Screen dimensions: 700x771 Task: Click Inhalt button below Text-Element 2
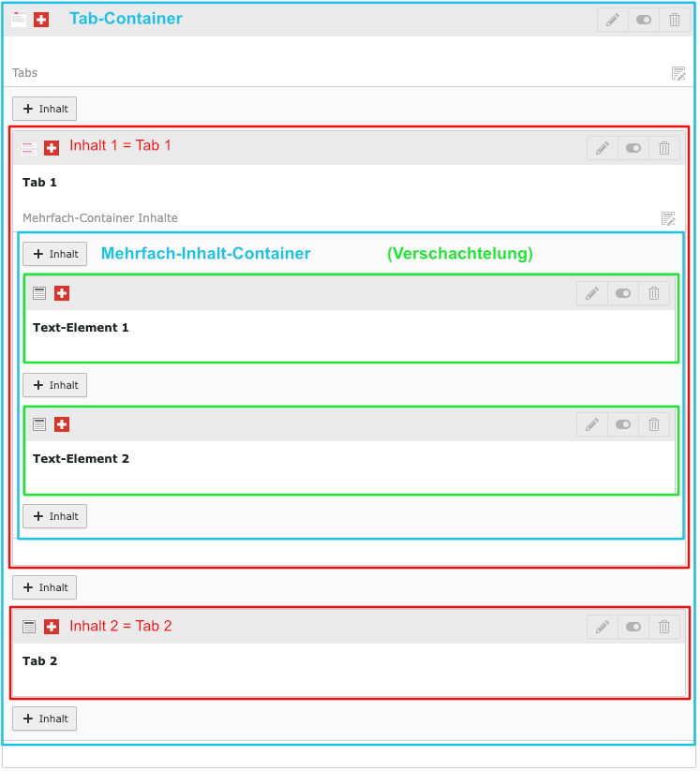[x=54, y=516]
